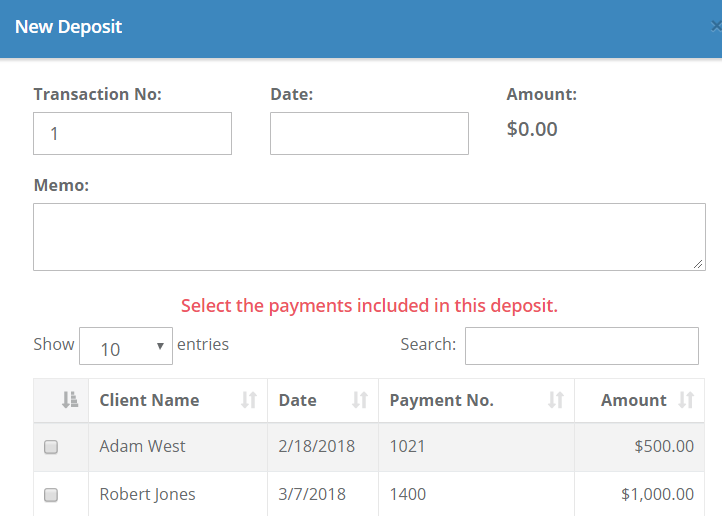722x516 pixels.
Task: Click the sort icon in first column header
Action: (69, 400)
